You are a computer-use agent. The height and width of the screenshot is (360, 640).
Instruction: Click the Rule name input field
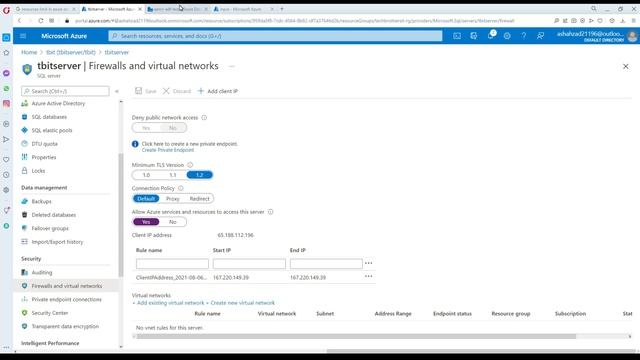point(172,264)
